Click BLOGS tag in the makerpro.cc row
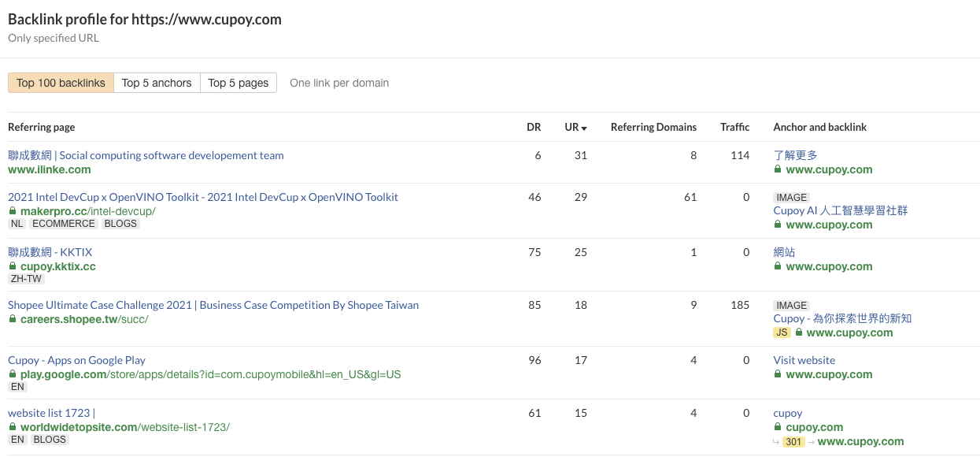The width and height of the screenshot is (980, 457). pos(120,224)
